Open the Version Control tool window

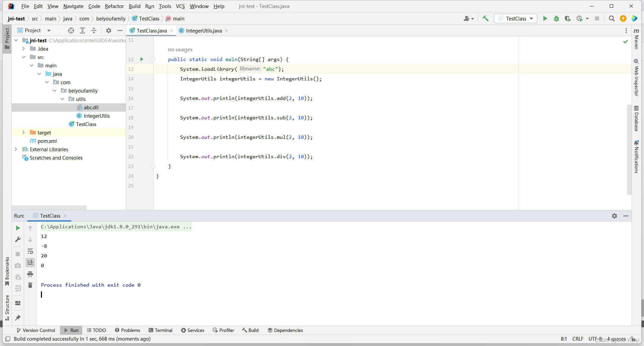pyautogui.click(x=36, y=330)
